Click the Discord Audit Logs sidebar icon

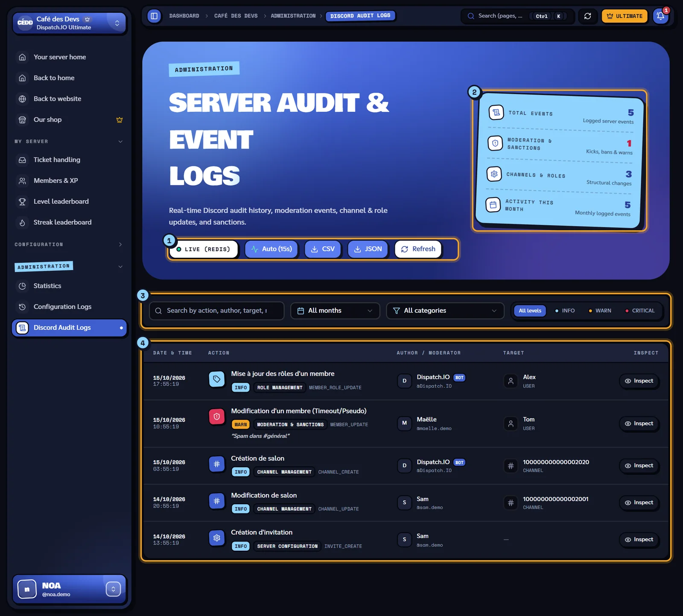coord(22,328)
